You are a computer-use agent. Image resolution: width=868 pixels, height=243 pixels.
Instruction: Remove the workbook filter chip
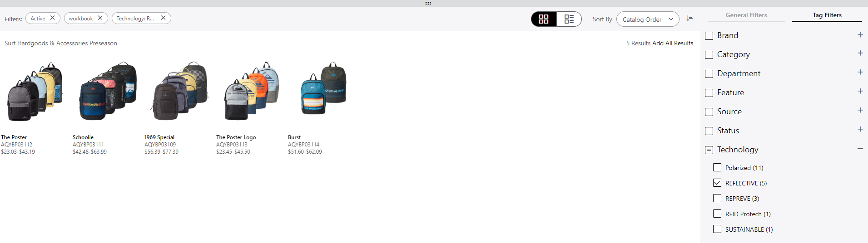pyautogui.click(x=100, y=18)
